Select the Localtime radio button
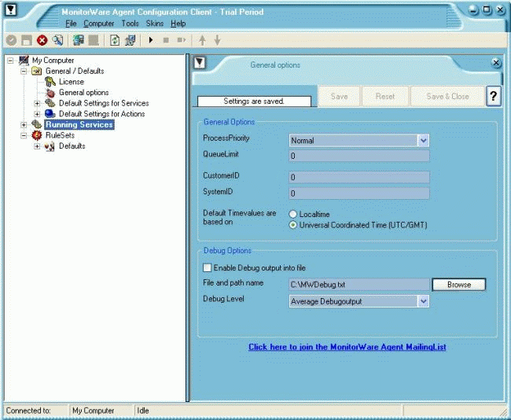Viewport: 511px width, 420px height. 293,214
